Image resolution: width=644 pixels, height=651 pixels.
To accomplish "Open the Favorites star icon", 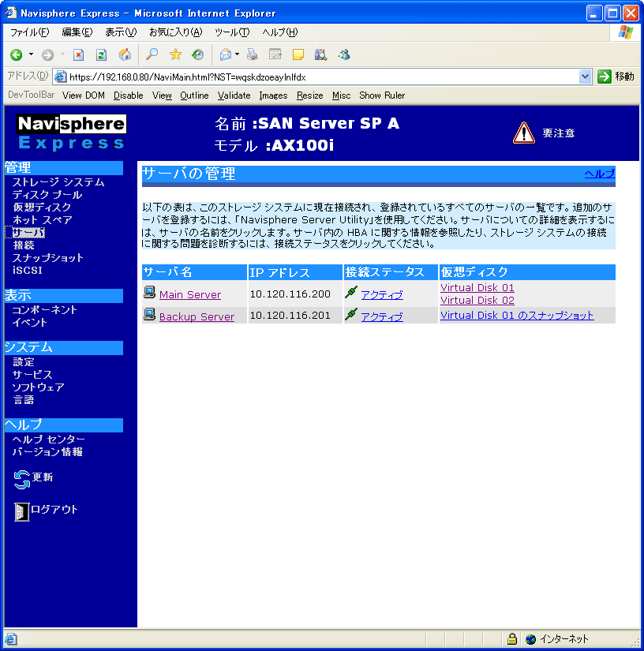I will [175, 54].
